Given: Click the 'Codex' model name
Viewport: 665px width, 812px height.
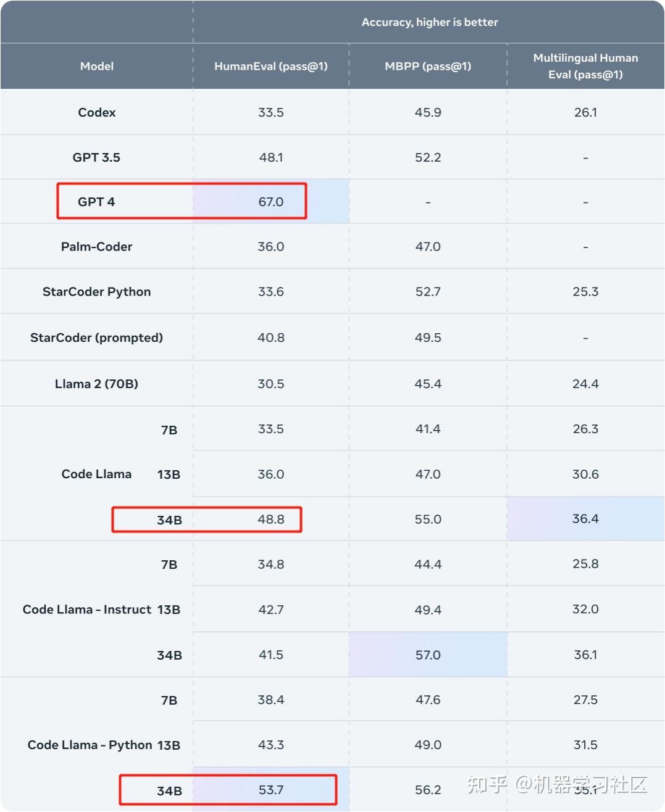Looking at the screenshot, I should 97,112.
